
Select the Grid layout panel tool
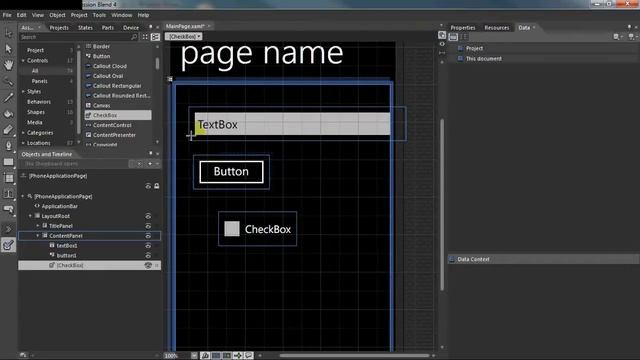8,178
